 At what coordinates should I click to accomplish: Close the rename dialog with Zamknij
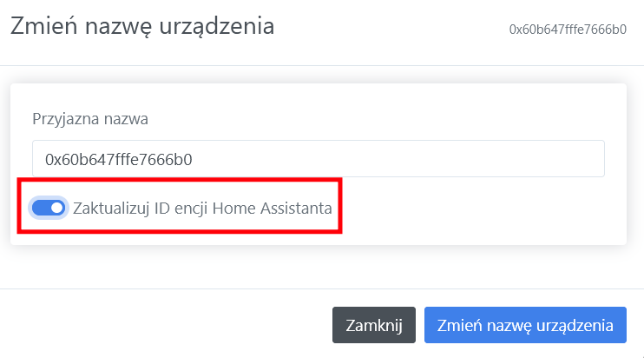[x=373, y=325]
